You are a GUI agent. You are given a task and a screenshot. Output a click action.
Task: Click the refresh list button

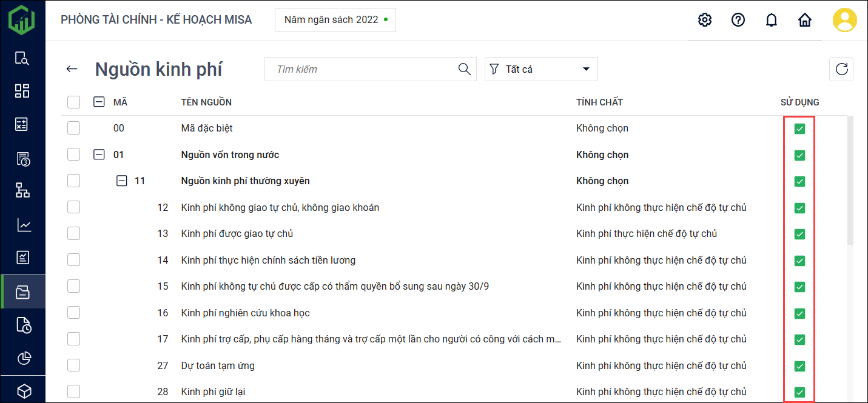(841, 69)
